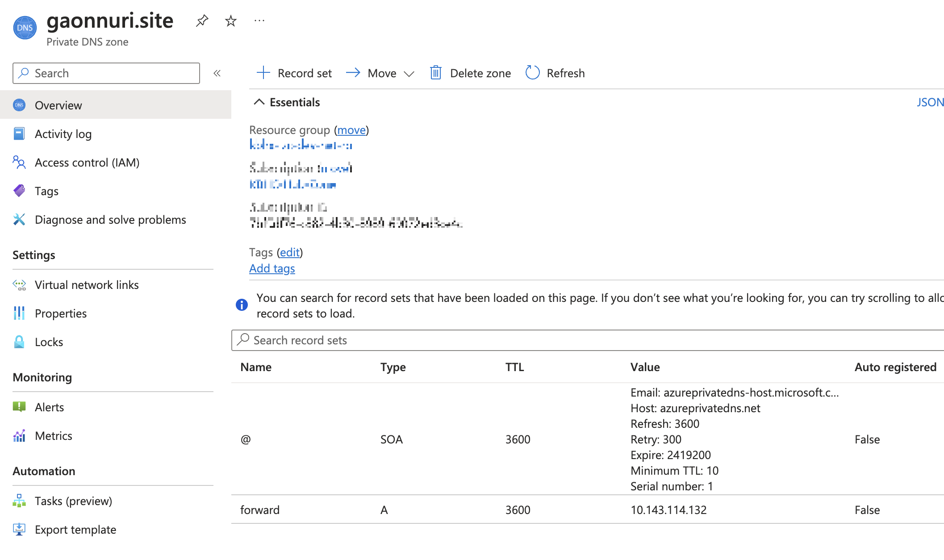Open the more options ellipsis menu
The width and height of the screenshot is (944, 560).
(259, 21)
